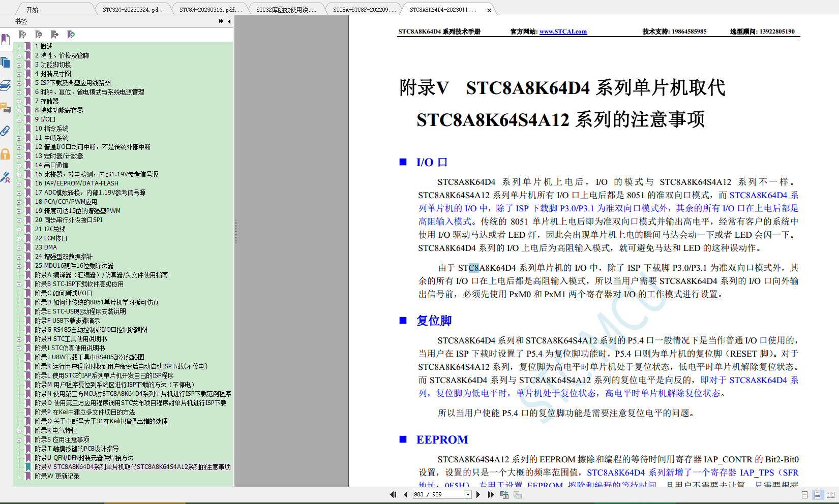Click the expand-all double arrow in bookmarks header

tap(221, 21)
